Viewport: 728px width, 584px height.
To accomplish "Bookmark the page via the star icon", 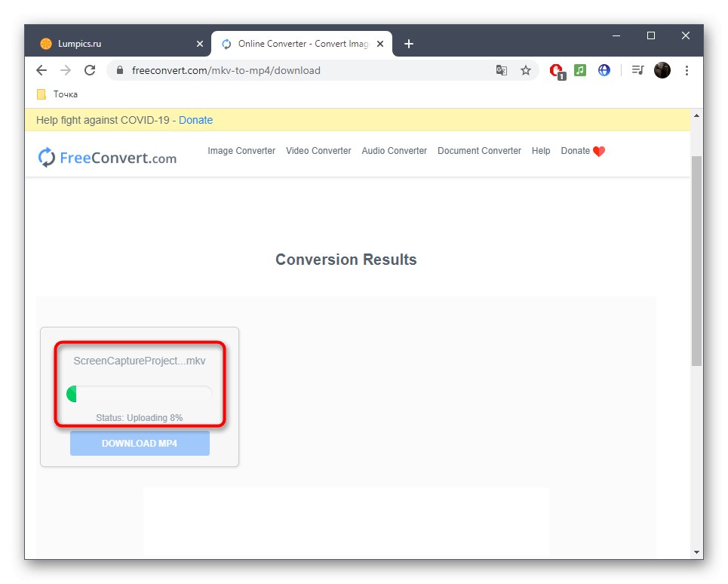I will [526, 69].
